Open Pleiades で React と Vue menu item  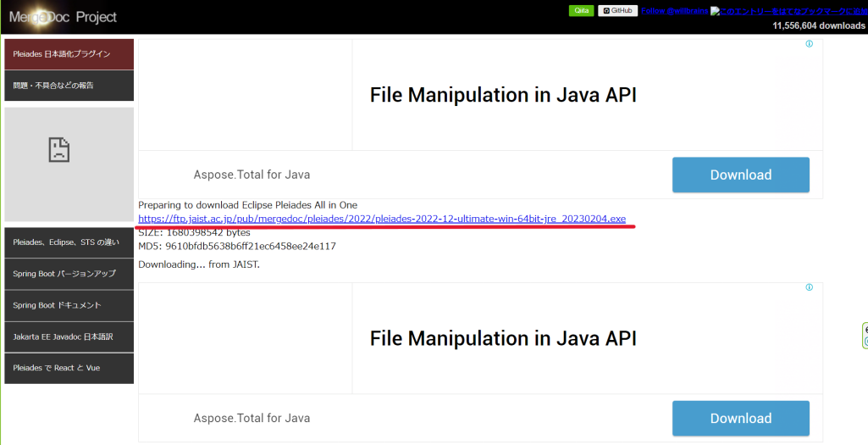tap(69, 368)
